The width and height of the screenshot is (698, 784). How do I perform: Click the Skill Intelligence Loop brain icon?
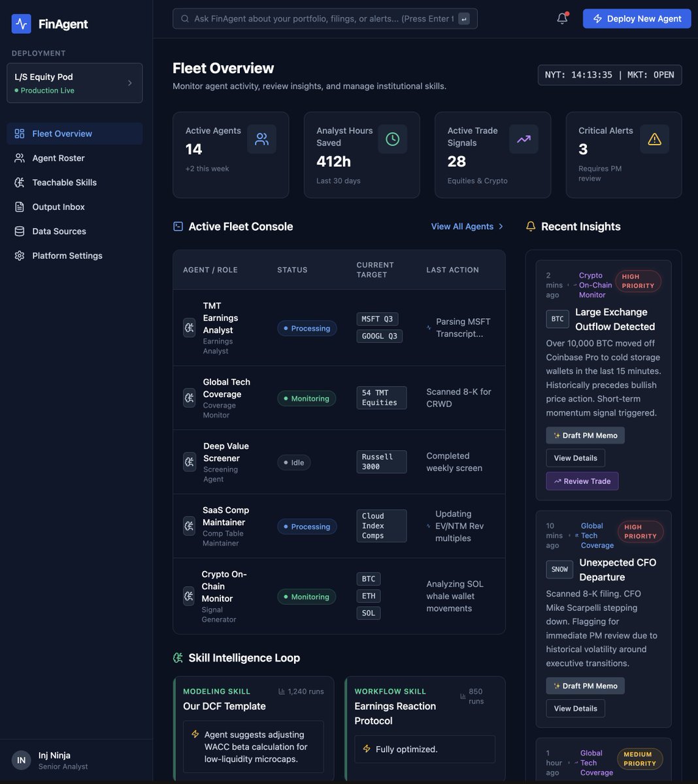(178, 658)
